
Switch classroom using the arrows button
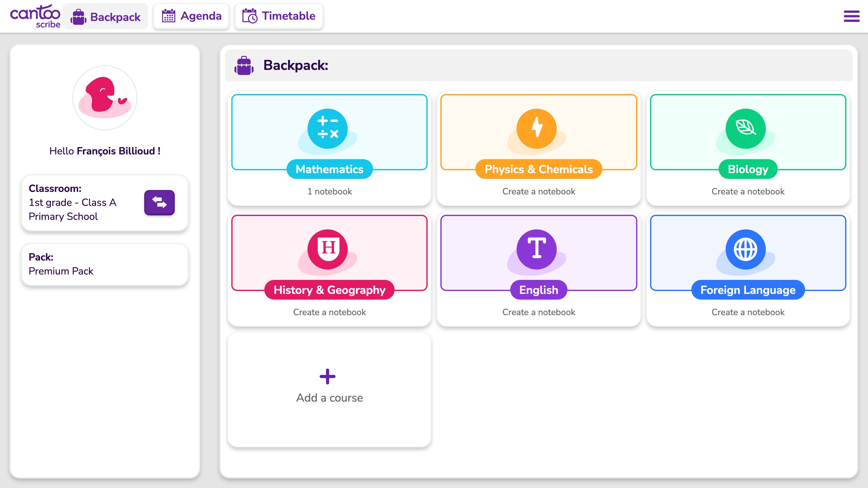pos(159,202)
